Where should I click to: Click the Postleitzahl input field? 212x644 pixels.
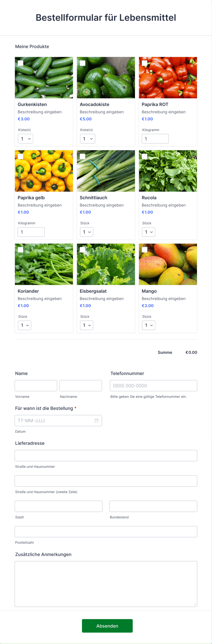click(x=106, y=532)
